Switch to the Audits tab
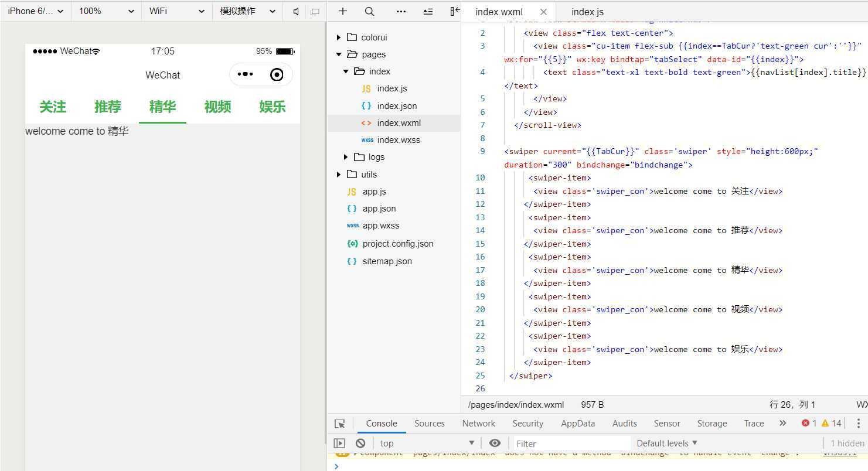The image size is (868, 471). [625, 424]
